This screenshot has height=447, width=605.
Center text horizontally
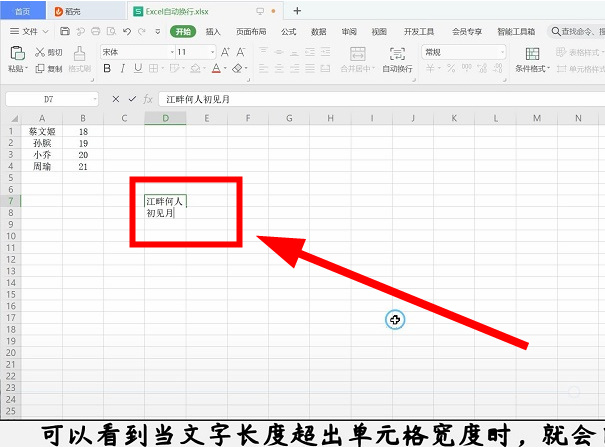[279, 68]
